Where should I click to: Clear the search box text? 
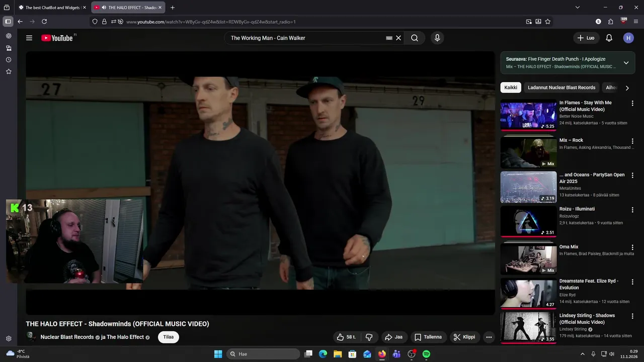click(x=398, y=38)
